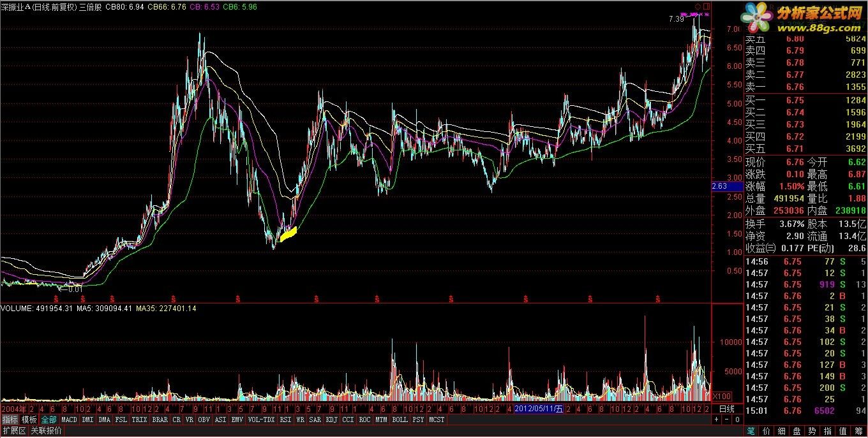Zoom out with the - button
This screenshot has width=868, height=438.
(x=727, y=420)
